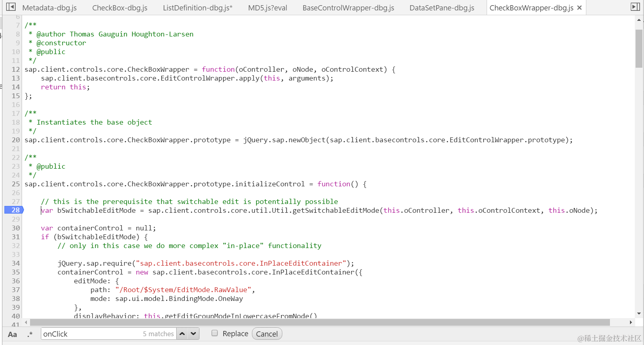Click 'sap.ui.model.BindingMode.OneWay' on line 38
The width and height of the screenshot is (644, 345).
(x=179, y=299)
